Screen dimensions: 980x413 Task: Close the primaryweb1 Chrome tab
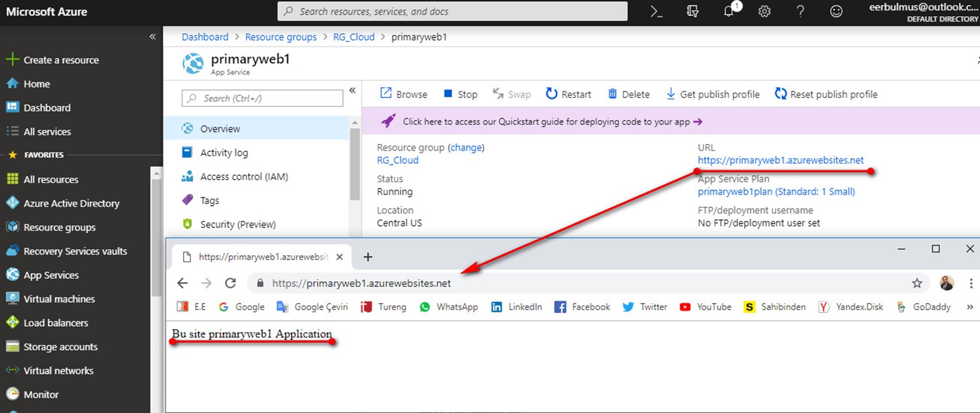(339, 256)
